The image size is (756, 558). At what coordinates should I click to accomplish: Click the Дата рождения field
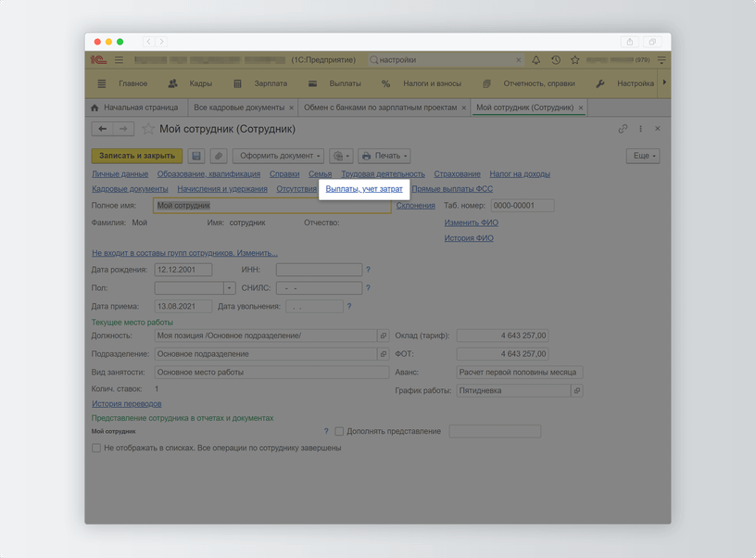183,270
